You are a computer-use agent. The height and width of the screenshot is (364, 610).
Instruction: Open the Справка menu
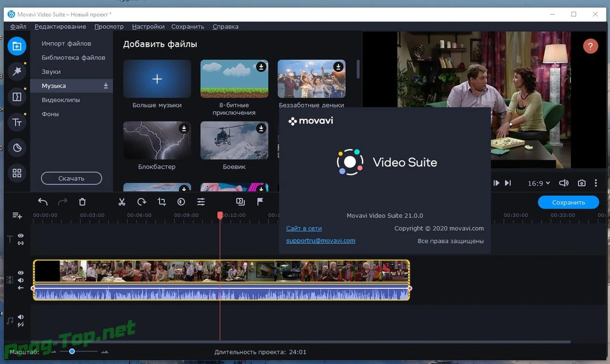click(x=225, y=26)
